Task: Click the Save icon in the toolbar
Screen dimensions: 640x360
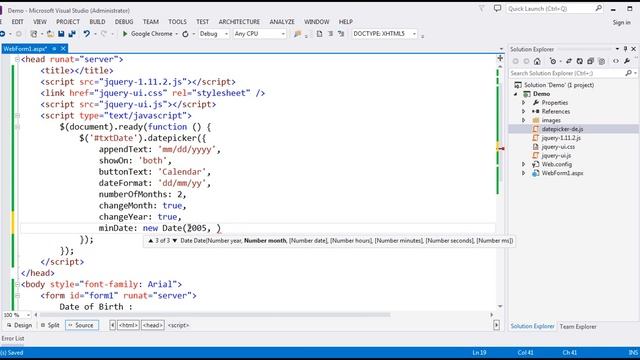Action: point(61,34)
